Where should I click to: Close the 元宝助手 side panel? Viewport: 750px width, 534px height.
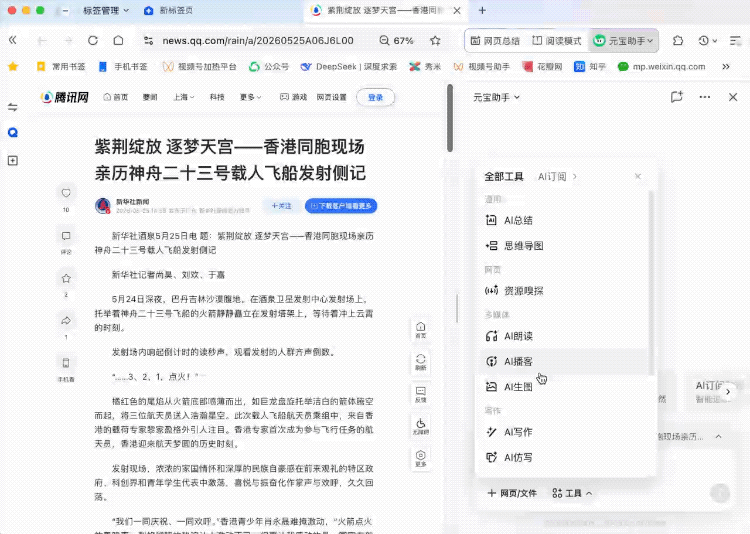click(x=733, y=97)
